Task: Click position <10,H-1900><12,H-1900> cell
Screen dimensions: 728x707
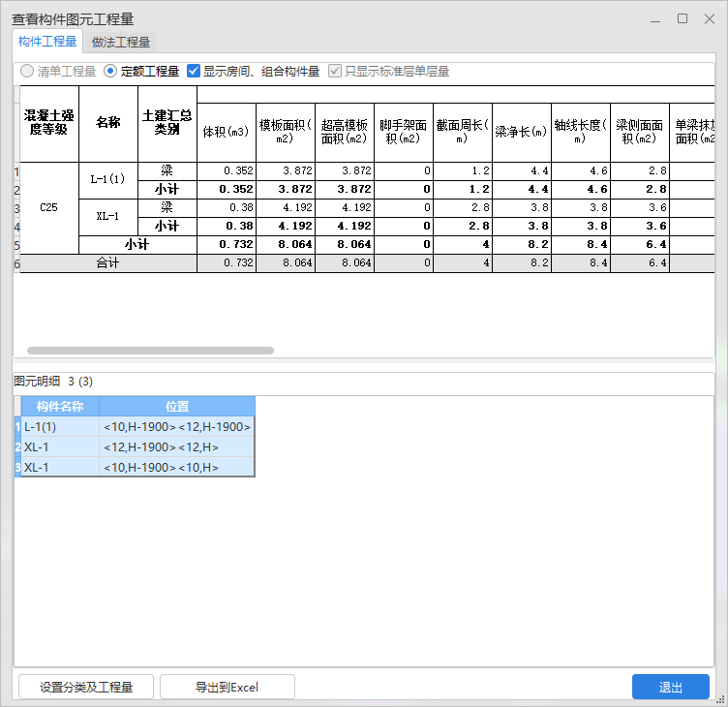Action: [x=177, y=427]
